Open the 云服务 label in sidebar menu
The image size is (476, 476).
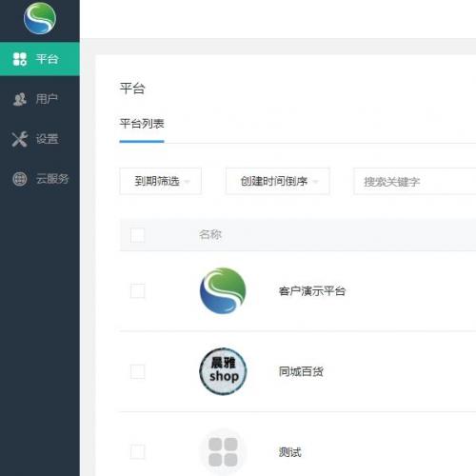tap(52, 179)
